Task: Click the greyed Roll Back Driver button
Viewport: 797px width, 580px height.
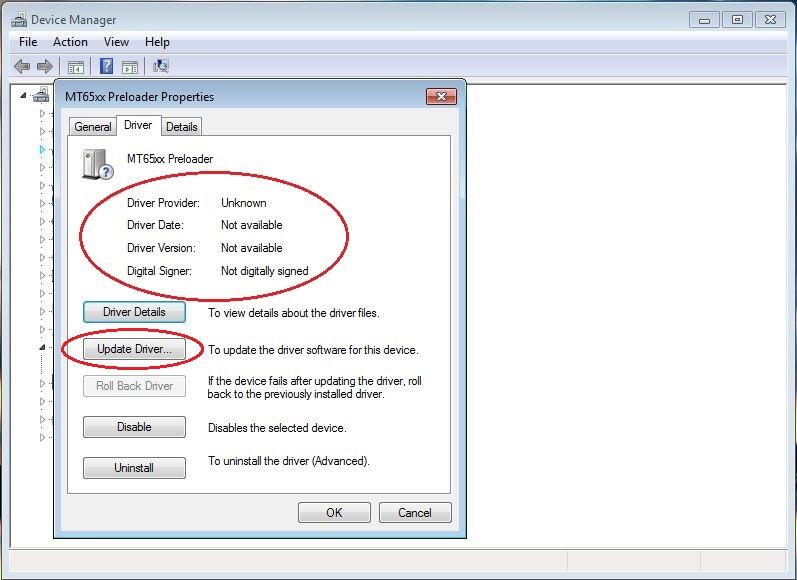Action: [x=134, y=386]
